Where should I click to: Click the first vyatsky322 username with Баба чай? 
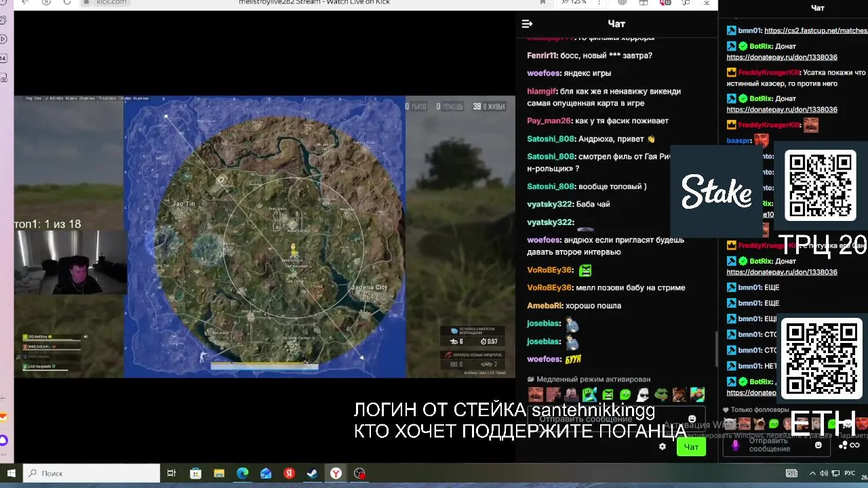click(549, 204)
